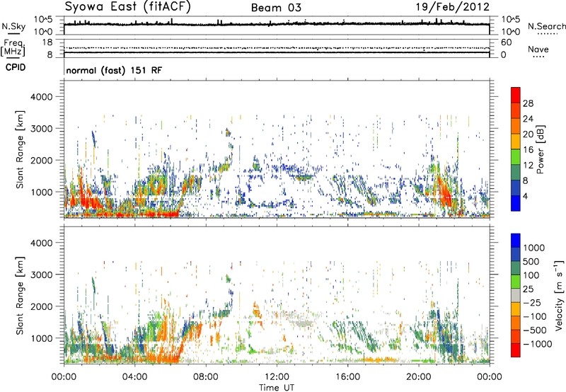This screenshot has width=566, height=392.
Task: Click the 'N.Search' legend label
Action: (x=546, y=26)
